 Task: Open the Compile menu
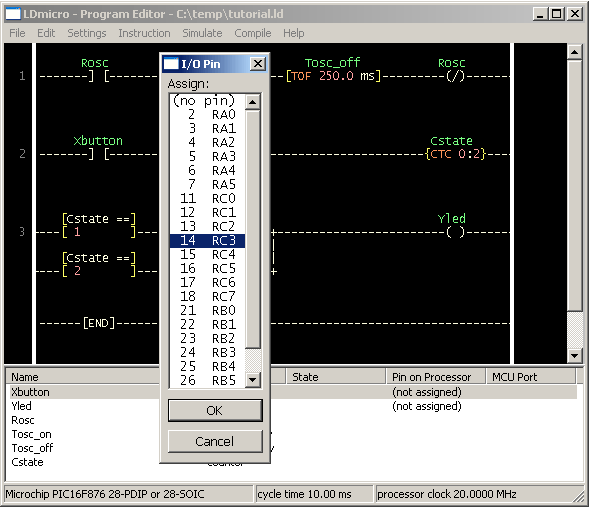252,33
